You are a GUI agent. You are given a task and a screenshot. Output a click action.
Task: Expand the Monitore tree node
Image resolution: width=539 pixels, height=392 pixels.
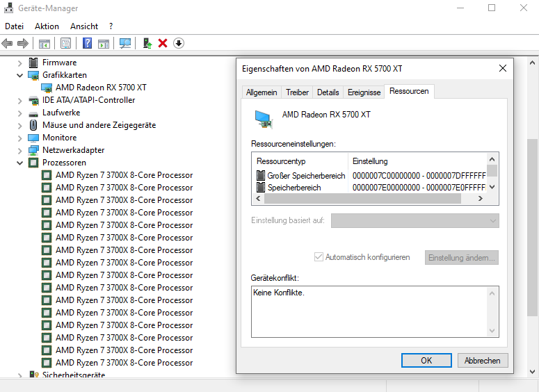pyautogui.click(x=20, y=138)
